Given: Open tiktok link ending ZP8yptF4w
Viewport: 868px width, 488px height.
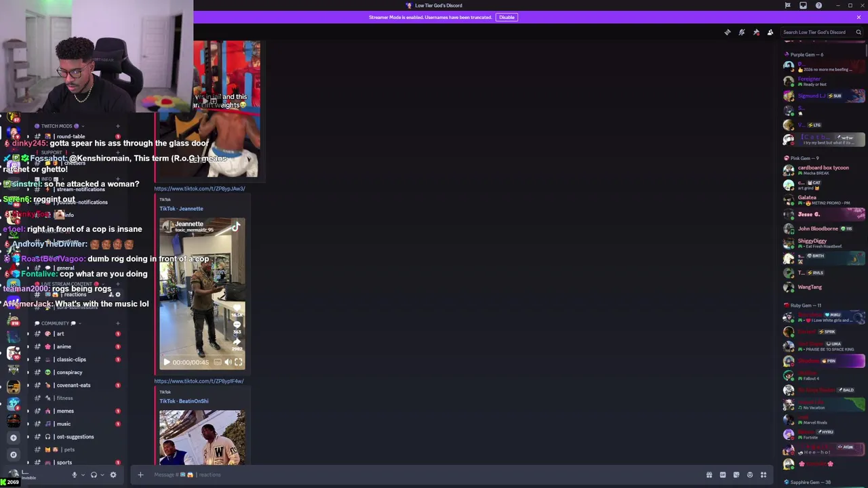Looking at the screenshot, I should (x=199, y=381).
